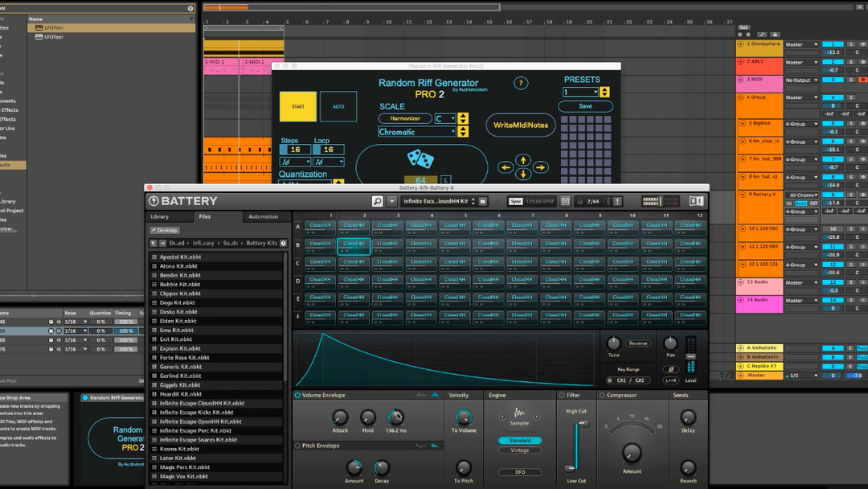Disable the Volume Envelope power toggle
Screen dimensions: 868x489
pyautogui.click(x=298, y=396)
